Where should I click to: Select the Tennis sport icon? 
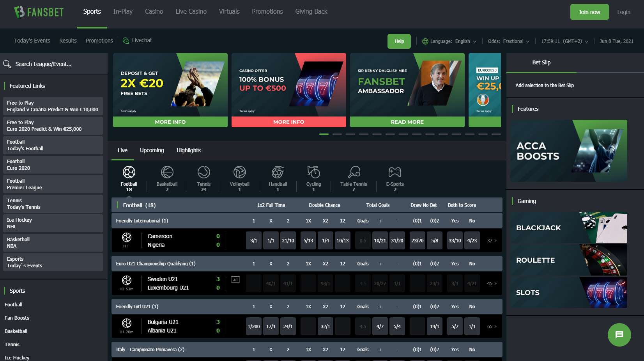tap(203, 172)
